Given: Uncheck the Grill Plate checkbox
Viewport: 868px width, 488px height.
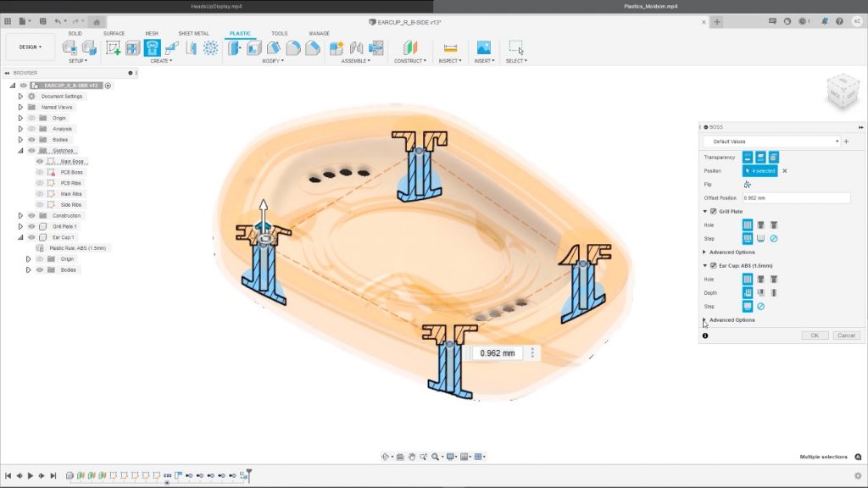Looking at the screenshot, I should tap(713, 211).
